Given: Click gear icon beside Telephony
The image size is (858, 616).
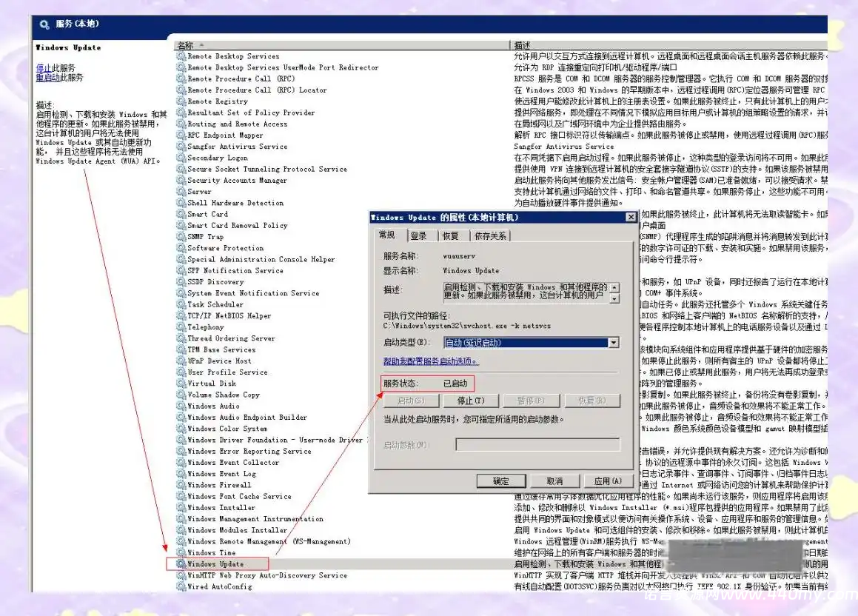Looking at the screenshot, I should tap(181, 327).
